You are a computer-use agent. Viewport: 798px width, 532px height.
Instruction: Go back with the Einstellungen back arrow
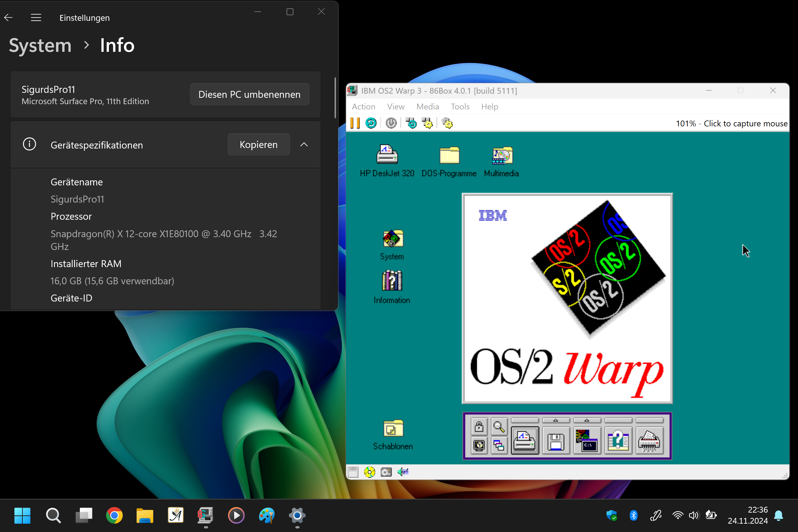[9, 18]
